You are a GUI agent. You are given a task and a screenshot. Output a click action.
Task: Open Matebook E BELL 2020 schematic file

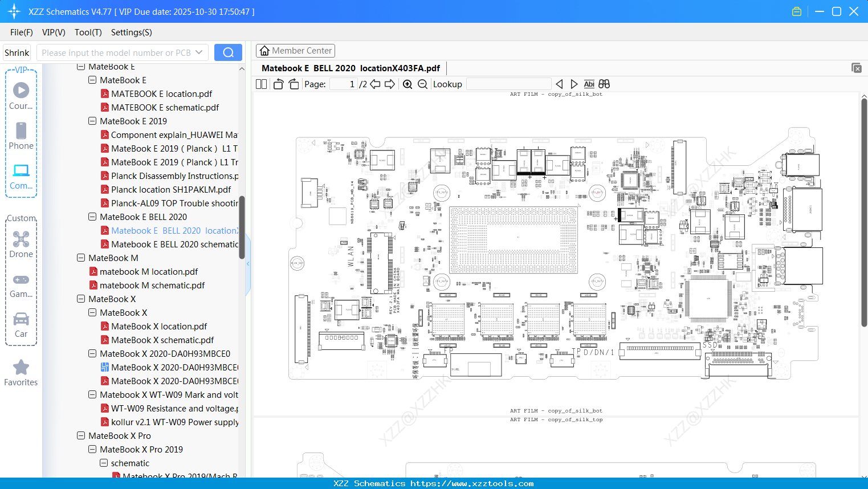click(174, 244)
